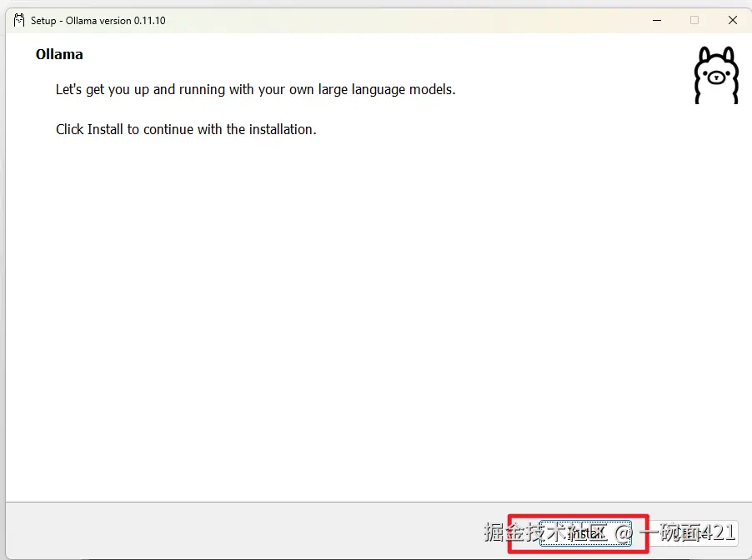Minimize the Ollama Setup window
Image resolution: width=752 pixels, height=560 pixels.
tap(657, 20)
